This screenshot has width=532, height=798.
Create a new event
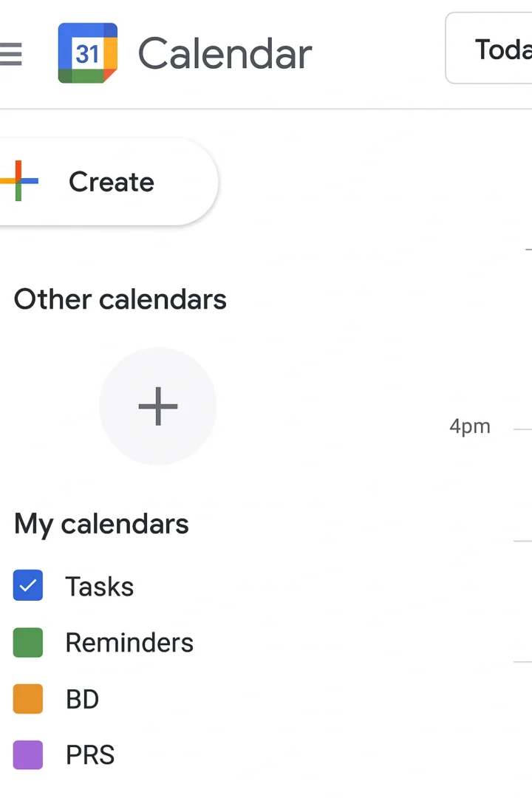111,181
